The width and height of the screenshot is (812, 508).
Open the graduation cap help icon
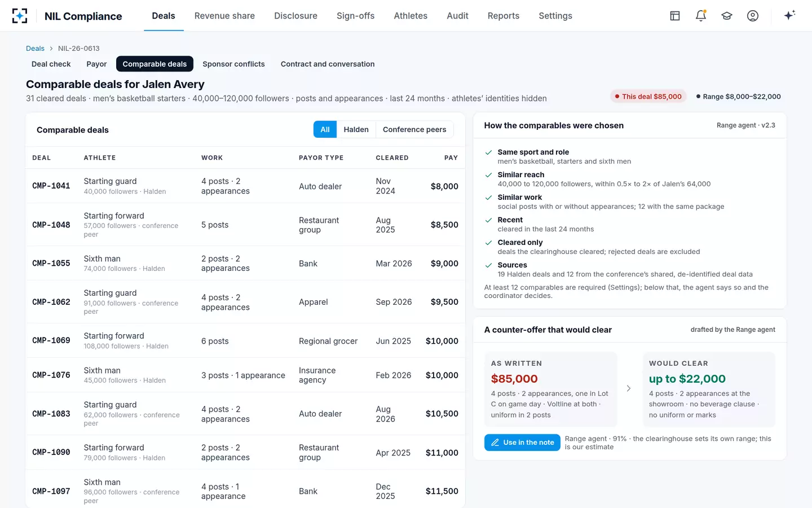pyautogui.click(x=727, y=16)
